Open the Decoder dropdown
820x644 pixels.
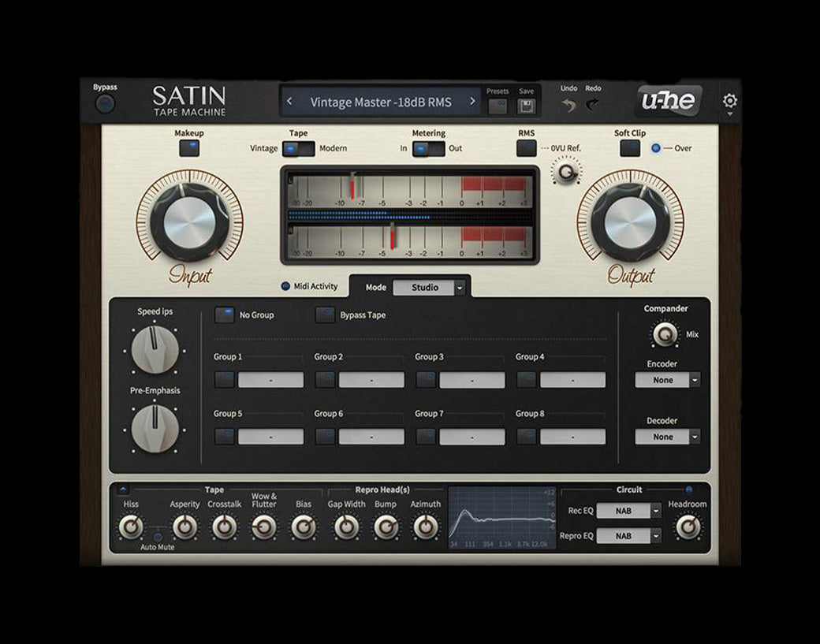point(667,437)
